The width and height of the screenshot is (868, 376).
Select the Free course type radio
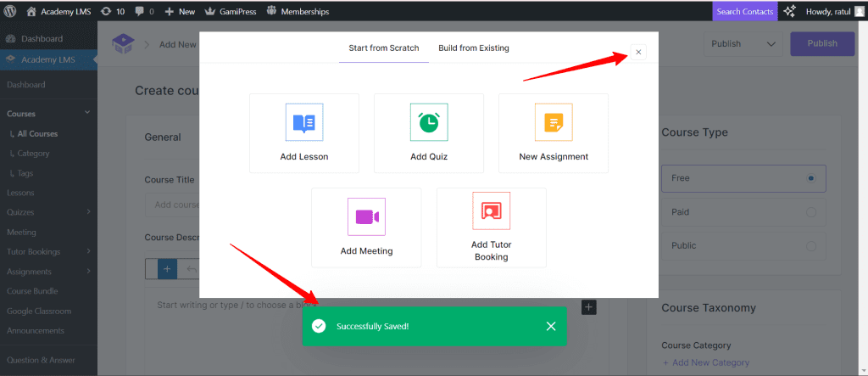pos(811,178)
